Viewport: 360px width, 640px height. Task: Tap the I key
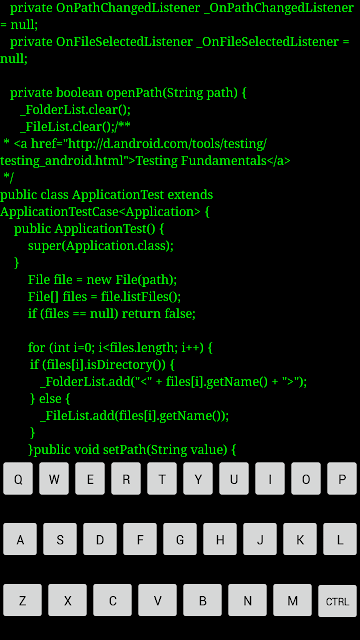click(270, 478)
